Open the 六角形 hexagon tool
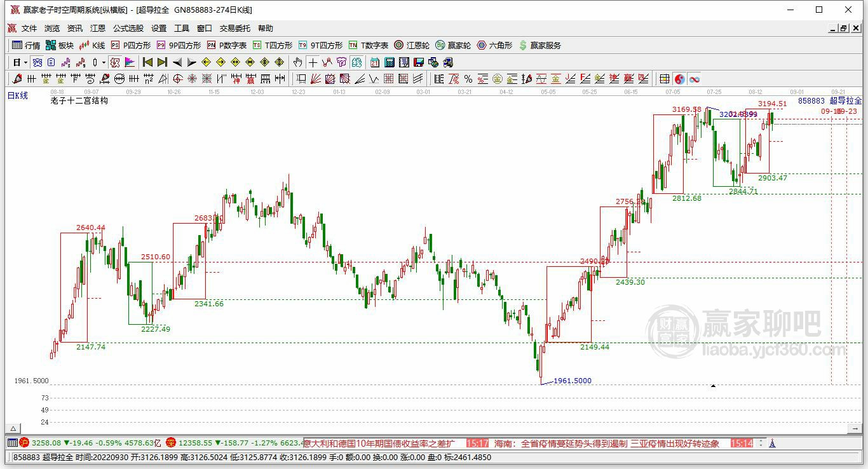868x469 pixels. 494,45
